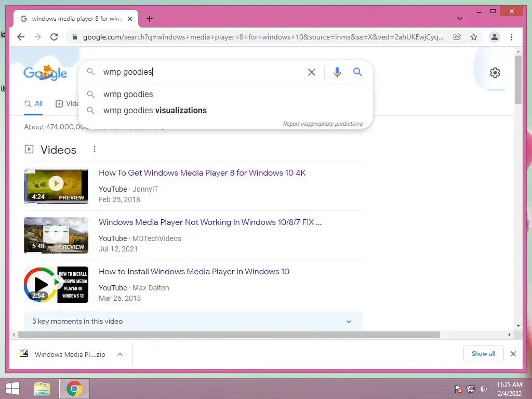The height and width of the screenshot is (399, 532).
Task: Clear the search box with the X
Action: [x=312, y=72]
